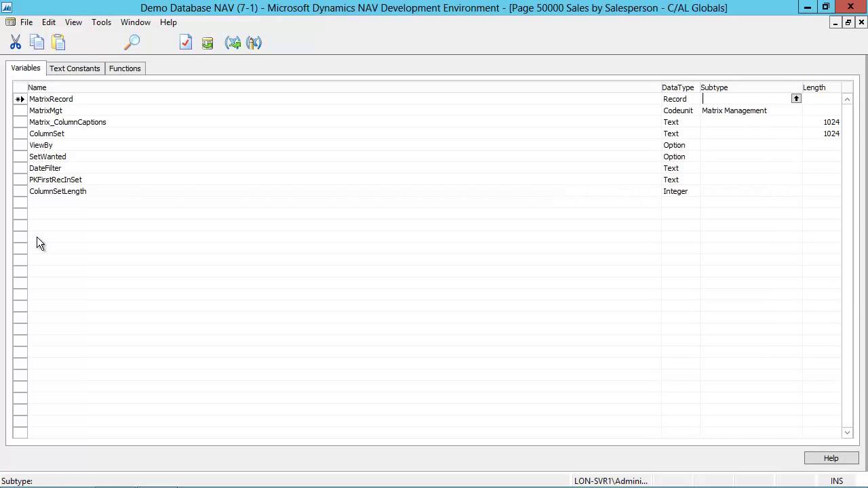Image resolution: width=868 pixels, height=488 pixels.
Task: Switch to the Functions tab
Action: (125, 68)
